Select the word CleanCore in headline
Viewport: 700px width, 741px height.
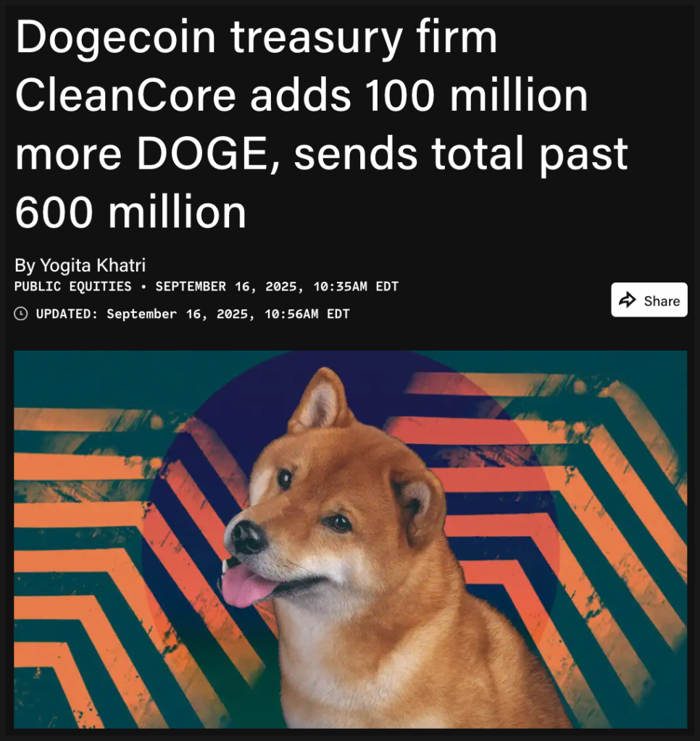pyautogui.click(x=125, y=96)
